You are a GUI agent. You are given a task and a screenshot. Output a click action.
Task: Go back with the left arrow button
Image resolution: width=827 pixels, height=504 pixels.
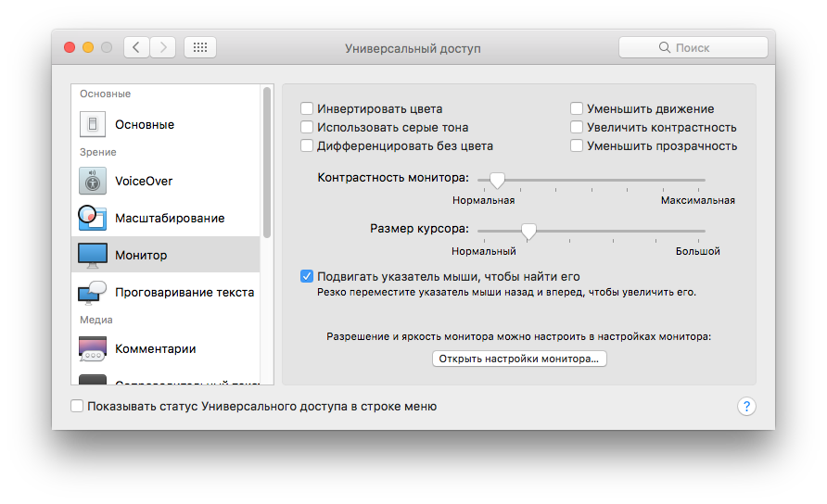(x=136, y=47)
